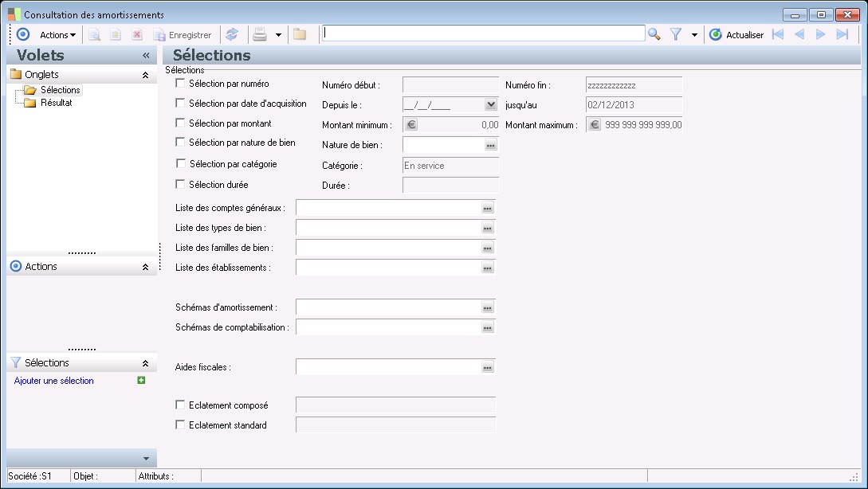Go to the last record arrow

click(842, 34)
